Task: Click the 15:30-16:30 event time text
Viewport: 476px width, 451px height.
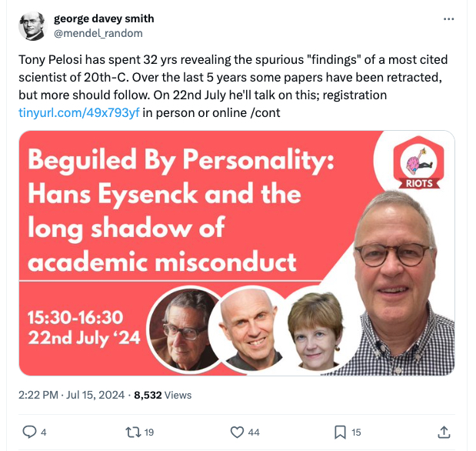Action: 75,317
